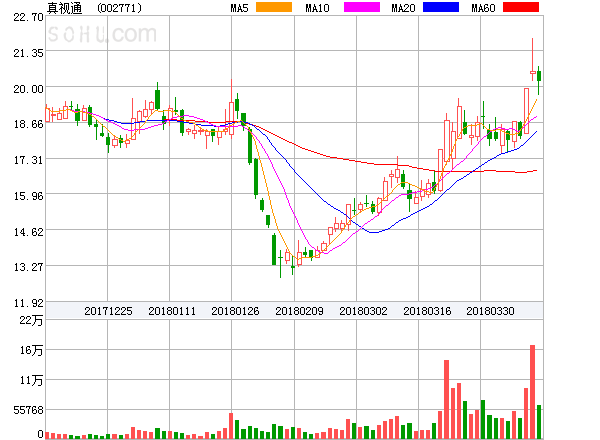Click the 16万 volume axis label

pos(31,350)
